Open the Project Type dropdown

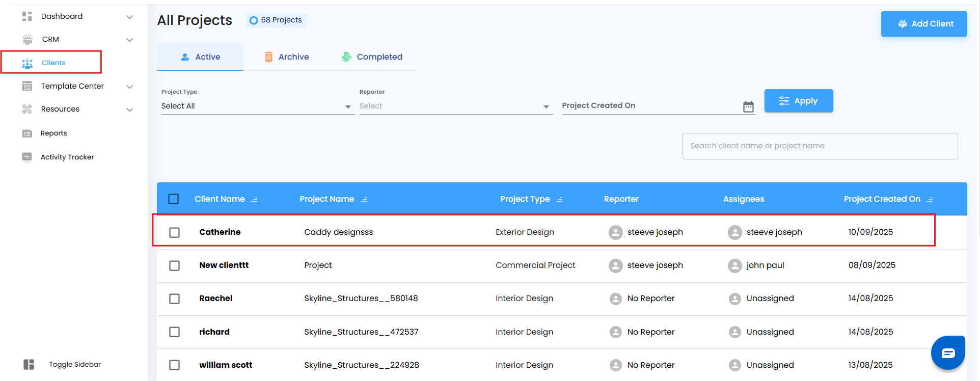[257, 106]
